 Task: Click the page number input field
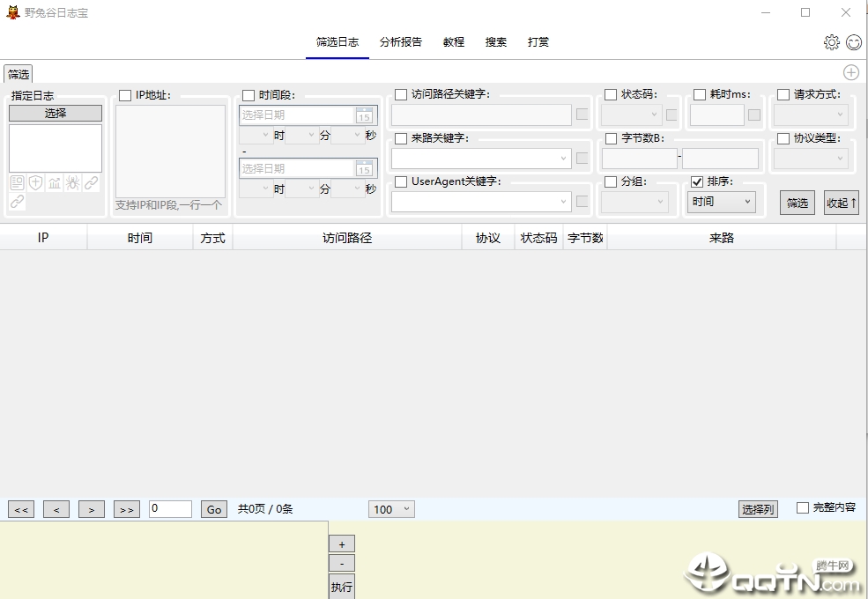pos(170,509)
